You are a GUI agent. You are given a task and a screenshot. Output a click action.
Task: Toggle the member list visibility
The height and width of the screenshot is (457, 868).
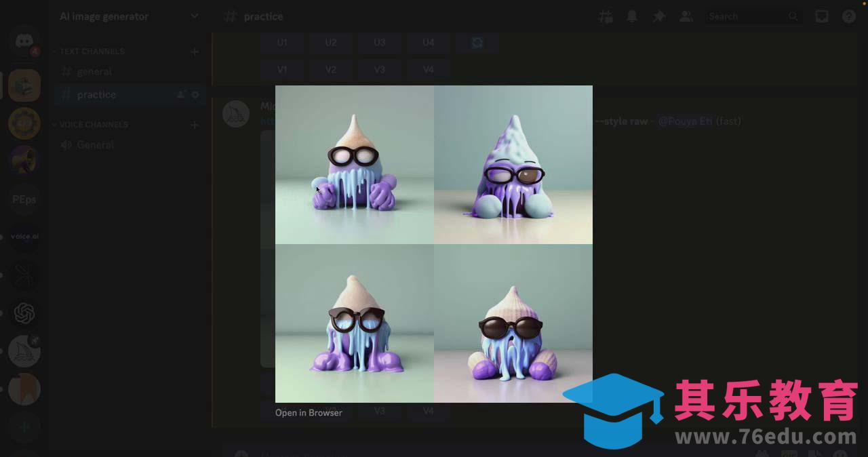coord(686,16)
